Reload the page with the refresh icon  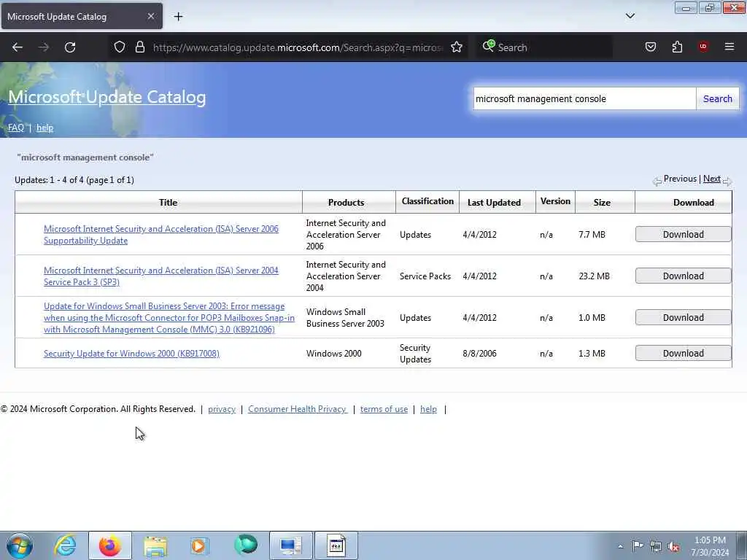click(70, 47)
